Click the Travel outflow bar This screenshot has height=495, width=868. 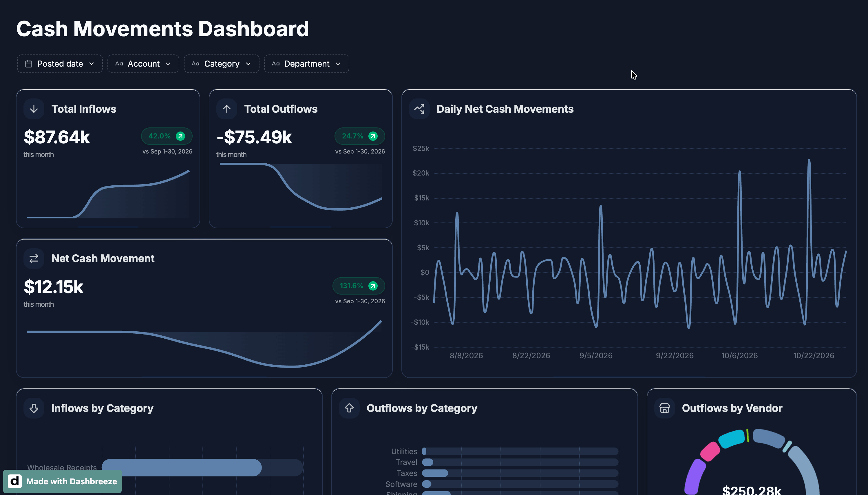point(427,462)
